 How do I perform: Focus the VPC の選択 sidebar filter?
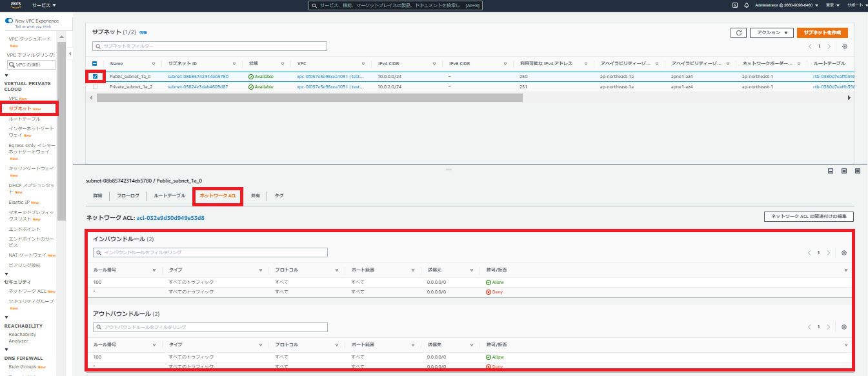tap(32, 64)
